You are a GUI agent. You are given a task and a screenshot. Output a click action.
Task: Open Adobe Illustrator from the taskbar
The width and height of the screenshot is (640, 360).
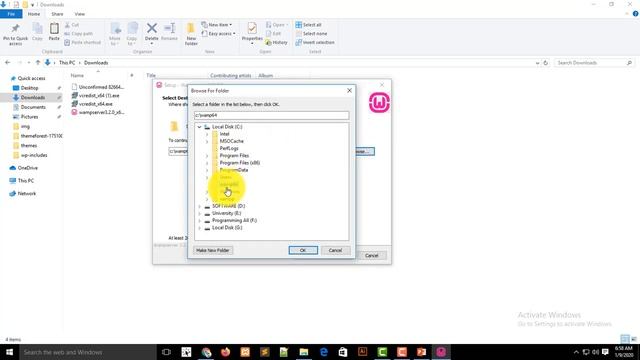coord(362,352)
